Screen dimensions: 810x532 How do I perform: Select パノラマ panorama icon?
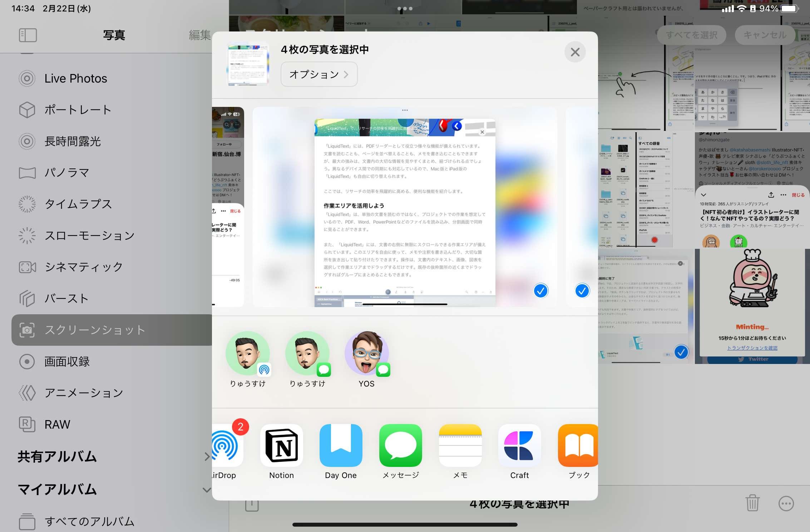[27, 173]
